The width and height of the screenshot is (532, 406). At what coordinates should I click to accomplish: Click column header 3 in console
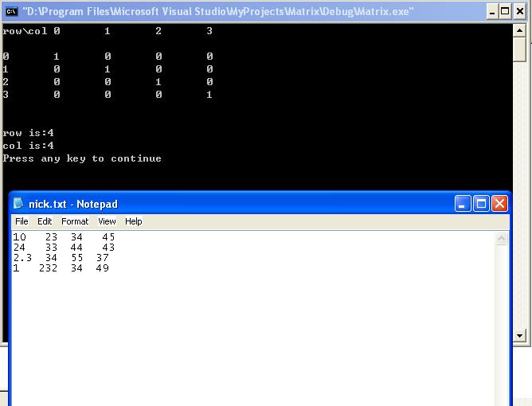(209, 31)
